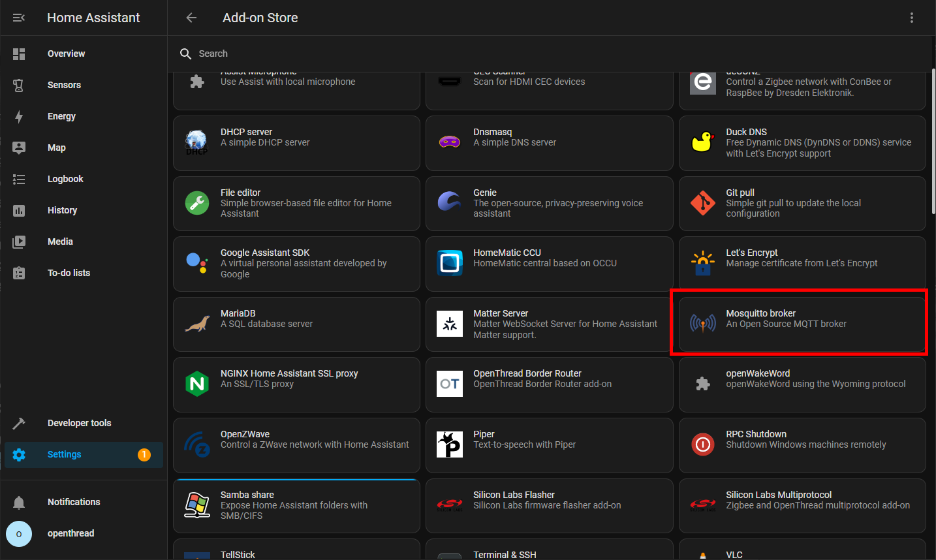Viewport: 936px width, 560px height.
Task: Click the RPC Shutdown red power icon
Action: 702,444
